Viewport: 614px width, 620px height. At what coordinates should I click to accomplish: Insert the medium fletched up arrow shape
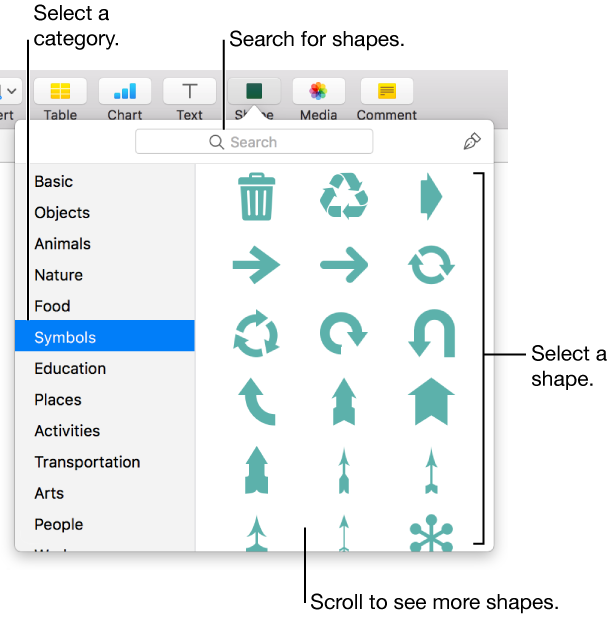click(x=344, y=471)
